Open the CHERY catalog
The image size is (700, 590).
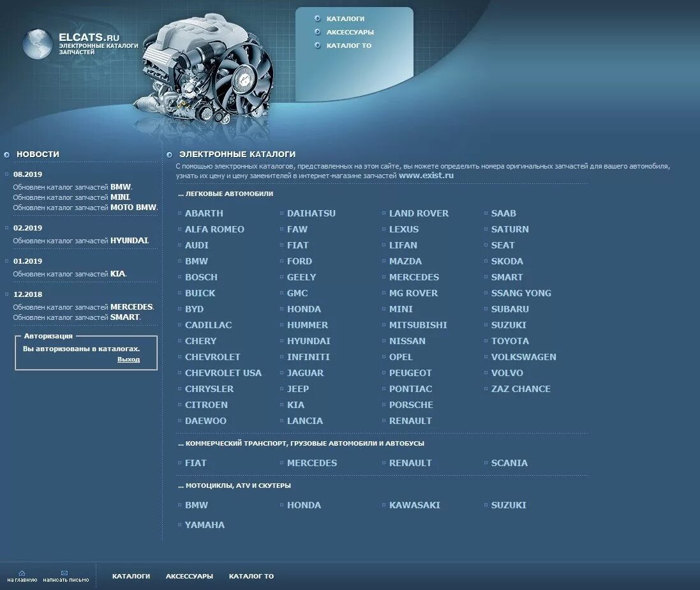click(201, 341)
